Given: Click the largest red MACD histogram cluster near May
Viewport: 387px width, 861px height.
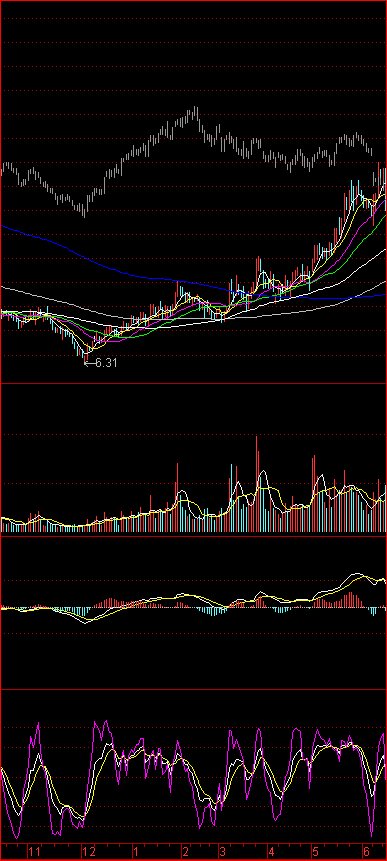Looking at the screenshot, I should point(346,600).
